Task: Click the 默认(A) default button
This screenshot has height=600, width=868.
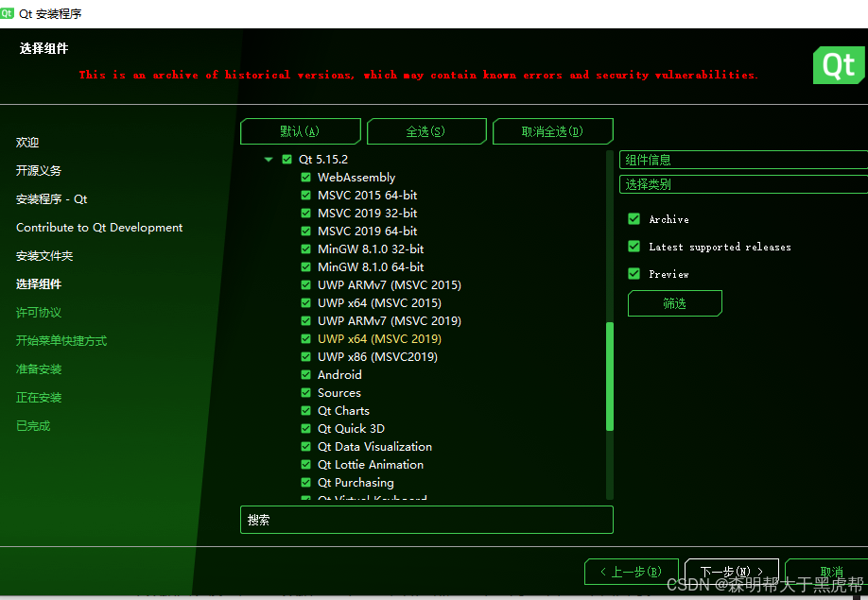Action: (300, 131)
